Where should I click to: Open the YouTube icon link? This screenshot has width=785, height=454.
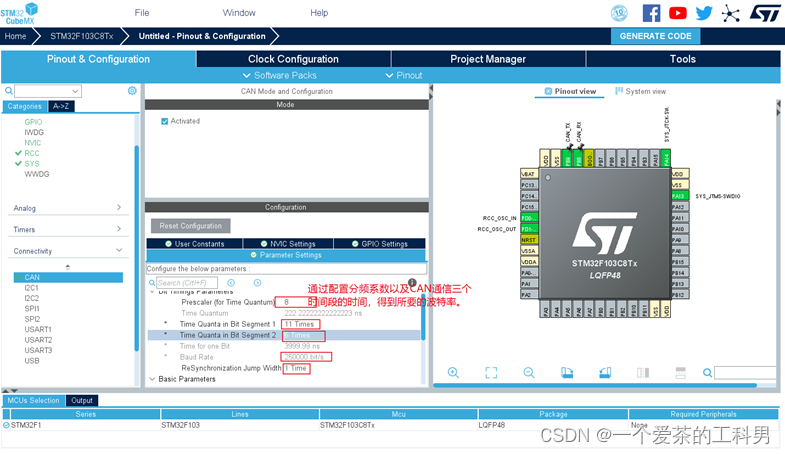(x=677, y=13)
